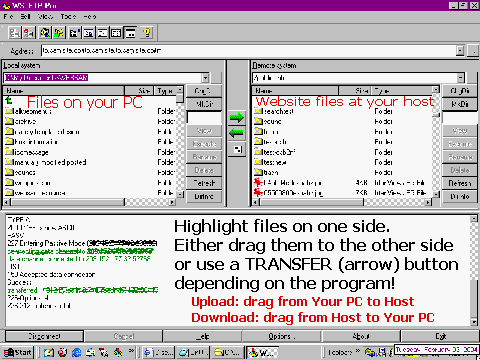Click the pressed-in toolbar icon beside the question mark
This screenshot has width=480, height=360.
pyautogui.click(x=130, y=33)
